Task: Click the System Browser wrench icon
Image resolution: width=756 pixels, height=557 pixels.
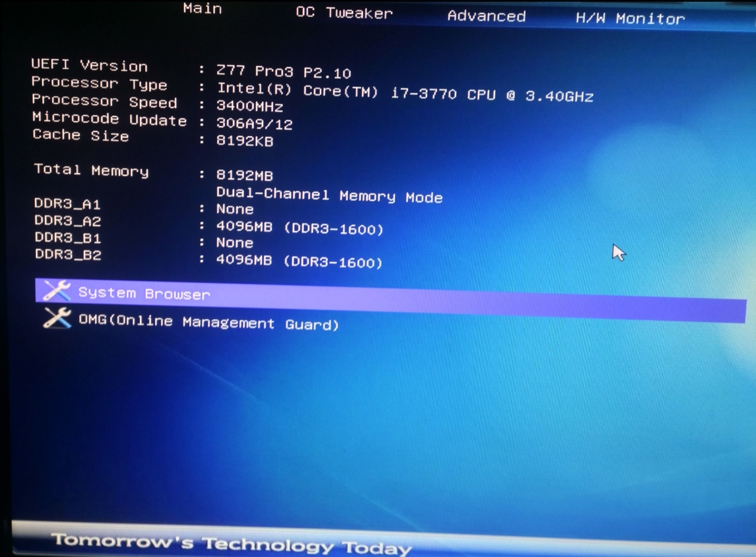Action: point(58,290)
